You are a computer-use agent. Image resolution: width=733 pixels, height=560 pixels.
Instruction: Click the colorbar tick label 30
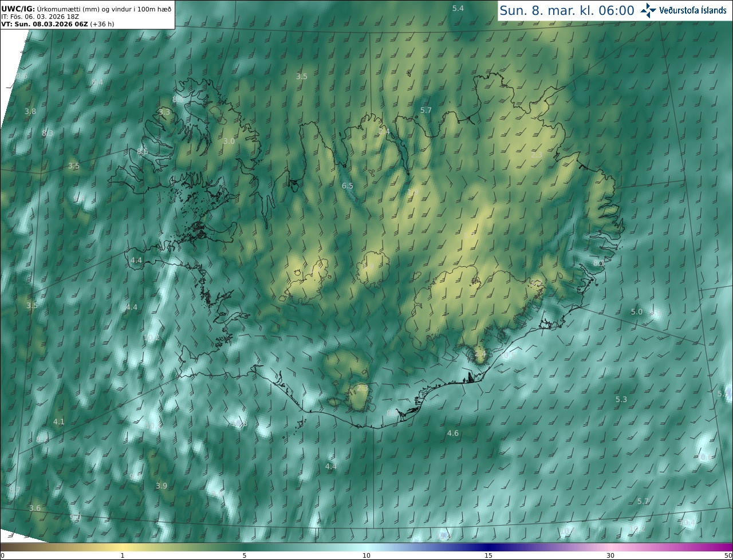coord(610,555)
